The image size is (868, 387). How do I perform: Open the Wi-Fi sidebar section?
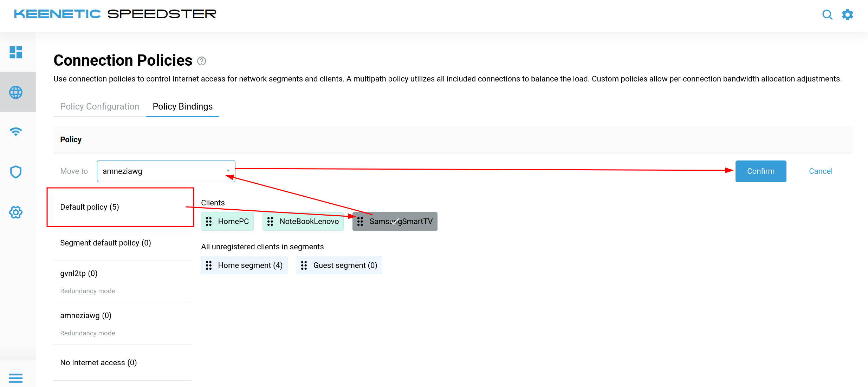click(16, 132)
